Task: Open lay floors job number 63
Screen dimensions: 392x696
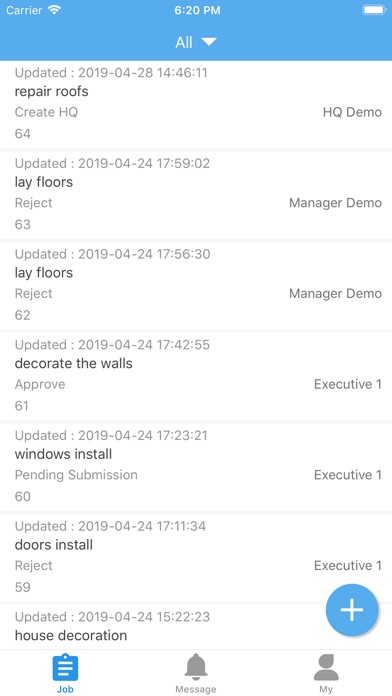Action: coord(196,195)
